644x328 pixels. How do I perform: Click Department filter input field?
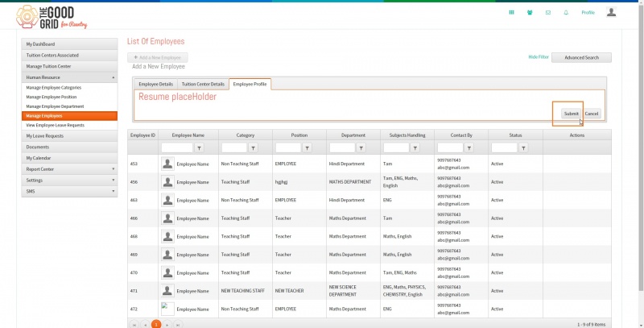point(342,147)
